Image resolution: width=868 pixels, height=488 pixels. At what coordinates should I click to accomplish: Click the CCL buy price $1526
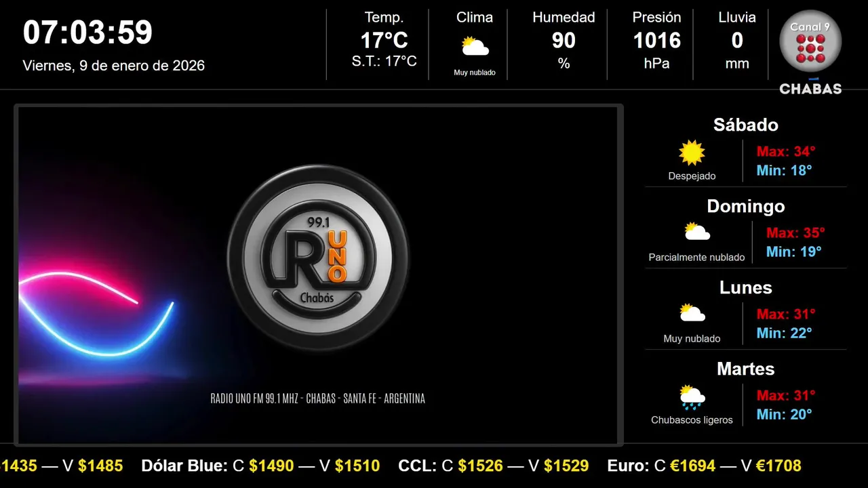pos(480,466)
